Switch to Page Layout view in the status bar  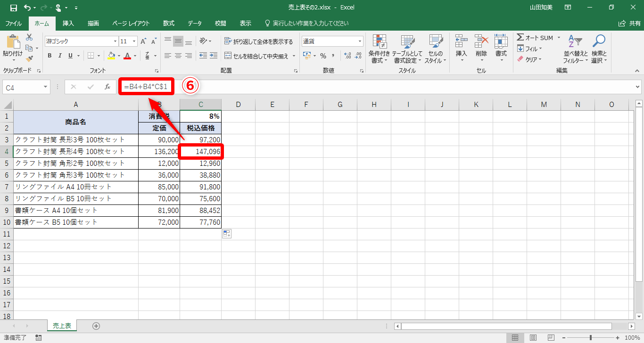pyautogui.click(x=533, y=338)
